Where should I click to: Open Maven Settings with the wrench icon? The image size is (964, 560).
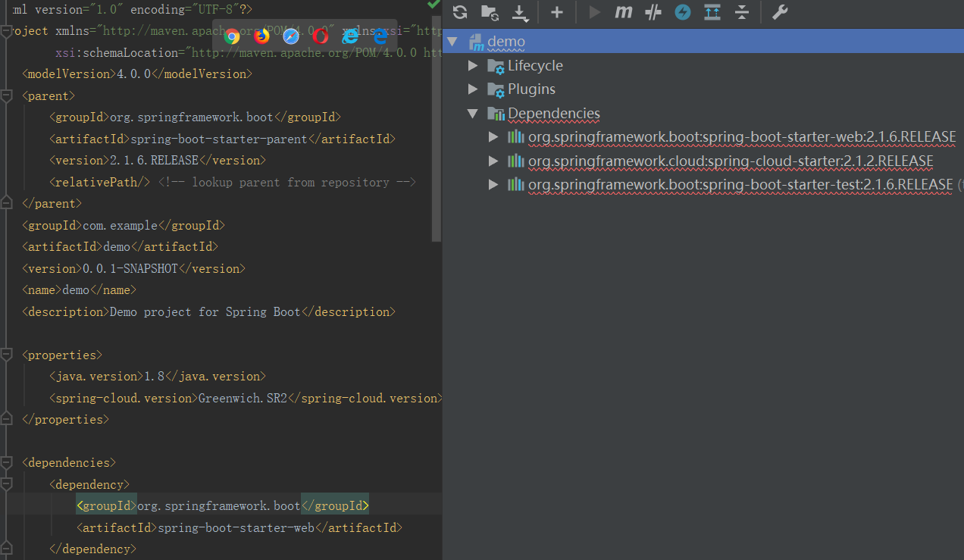[x=780, y=12]
